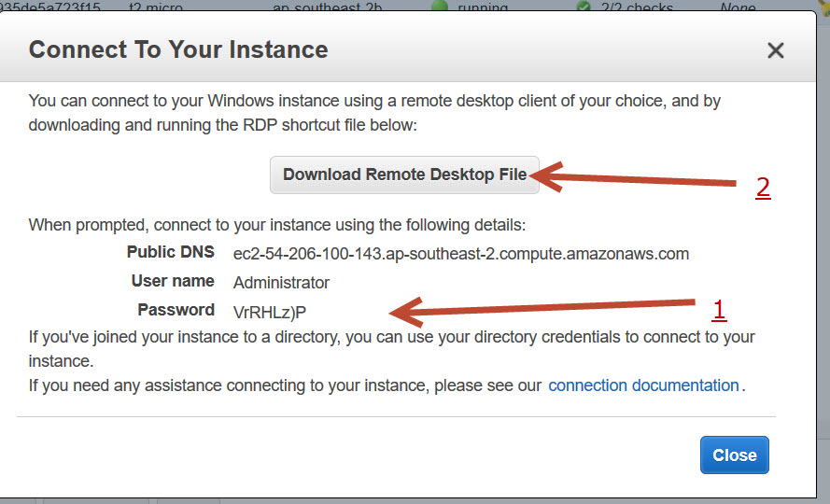Select the instance ID in the background row
The image size is (830, 504).
[50, 7]
